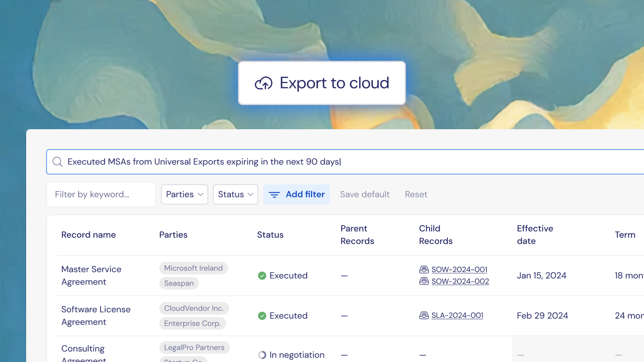Image resolution: width=644 pixels, height=362 pixels.
Task: Click the Feb 29 2024 date cell
Action: (542, 316)
